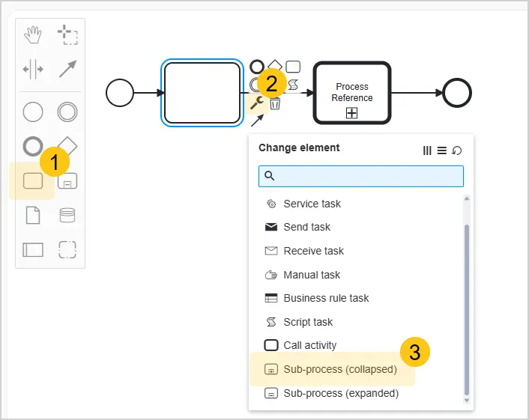Click the Change element list scrollbar thumb
The image size is (529, 420).
(x=467, y=310)
